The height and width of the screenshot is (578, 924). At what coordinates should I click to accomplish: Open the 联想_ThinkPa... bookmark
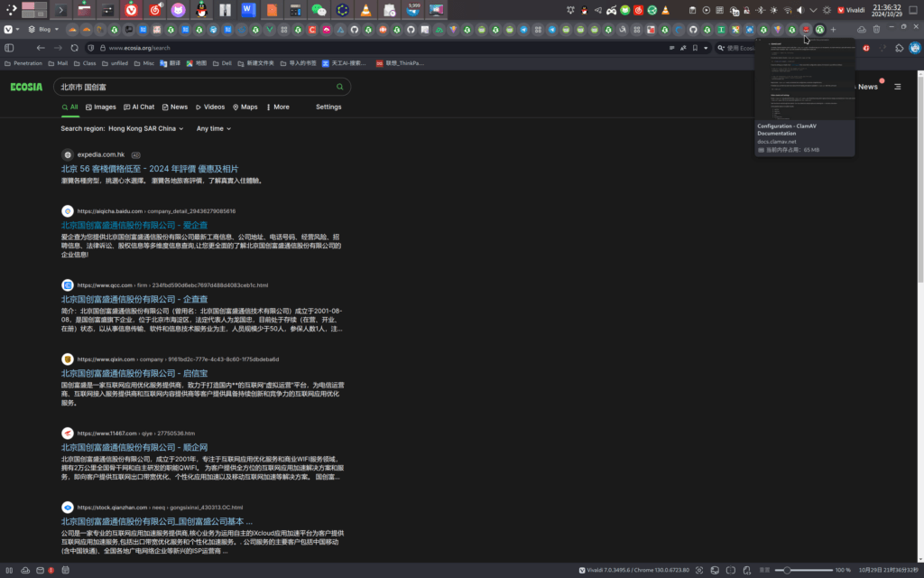[400, 63]
